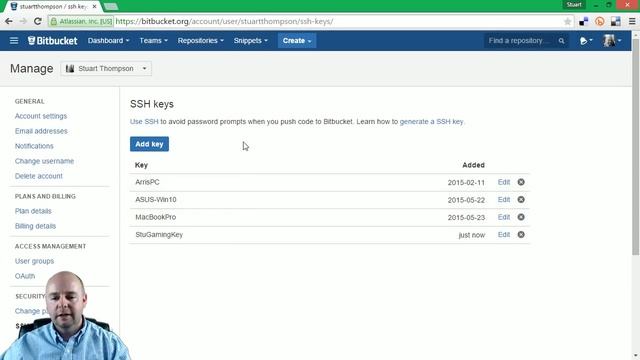Open Notifications in sidebar

coord(34,146)
